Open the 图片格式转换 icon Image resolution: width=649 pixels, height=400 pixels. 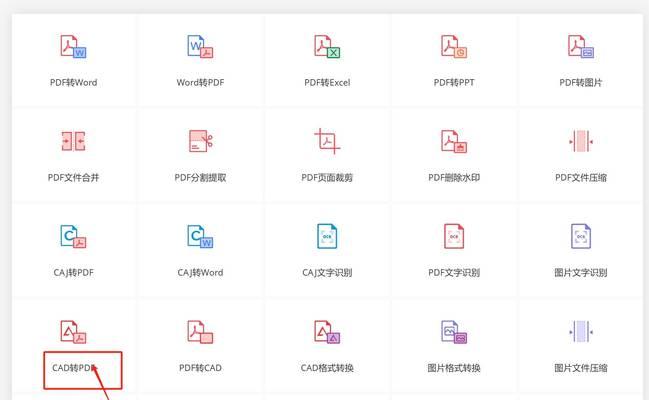pos(454,332)
